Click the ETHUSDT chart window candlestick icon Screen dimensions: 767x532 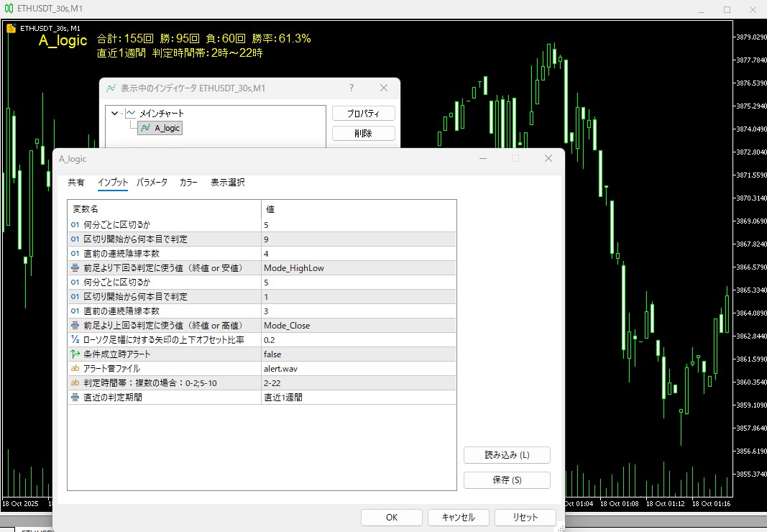tap(9, 9)
